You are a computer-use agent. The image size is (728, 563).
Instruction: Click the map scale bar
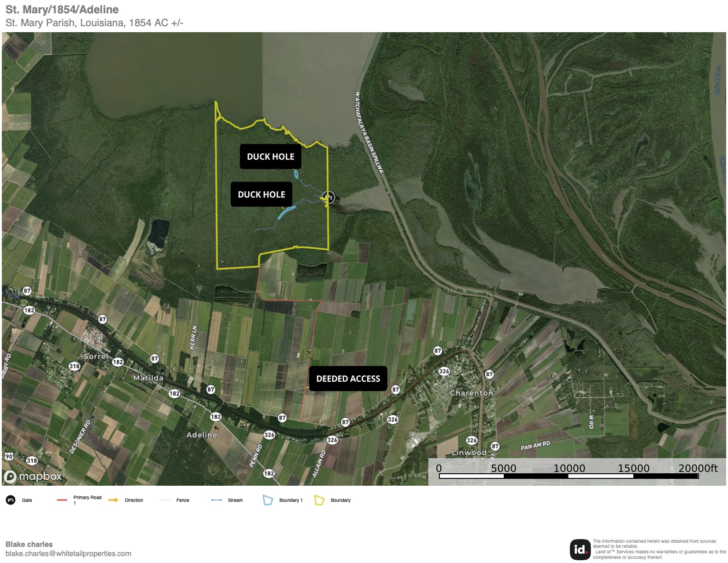569,476
